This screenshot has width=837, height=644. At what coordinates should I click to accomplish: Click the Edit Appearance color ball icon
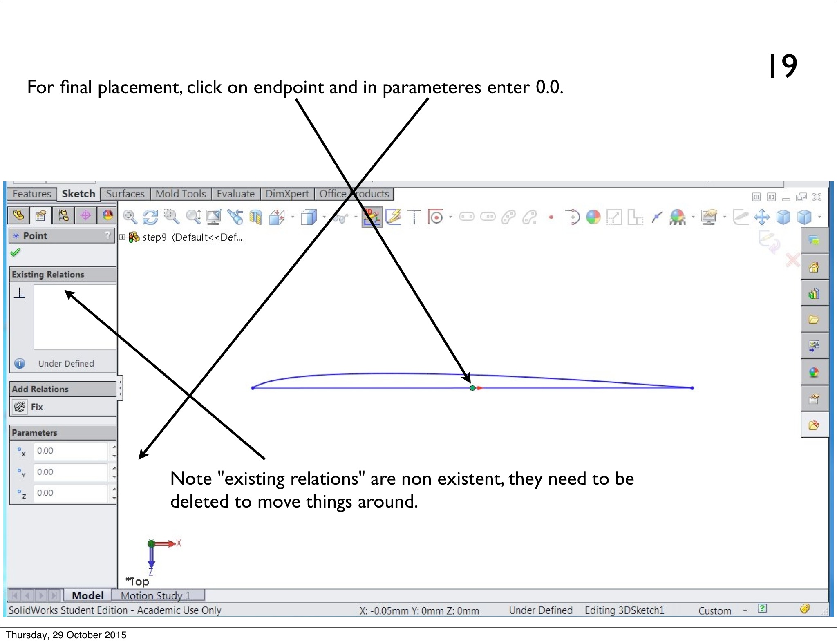click(x=593, y=217)
